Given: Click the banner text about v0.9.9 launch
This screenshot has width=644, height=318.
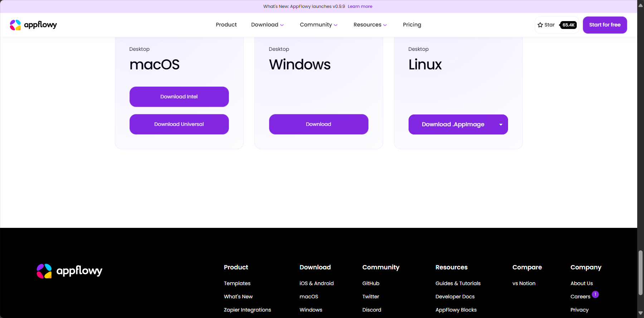Looking at the screenshot, I should [x=304, y=6].
